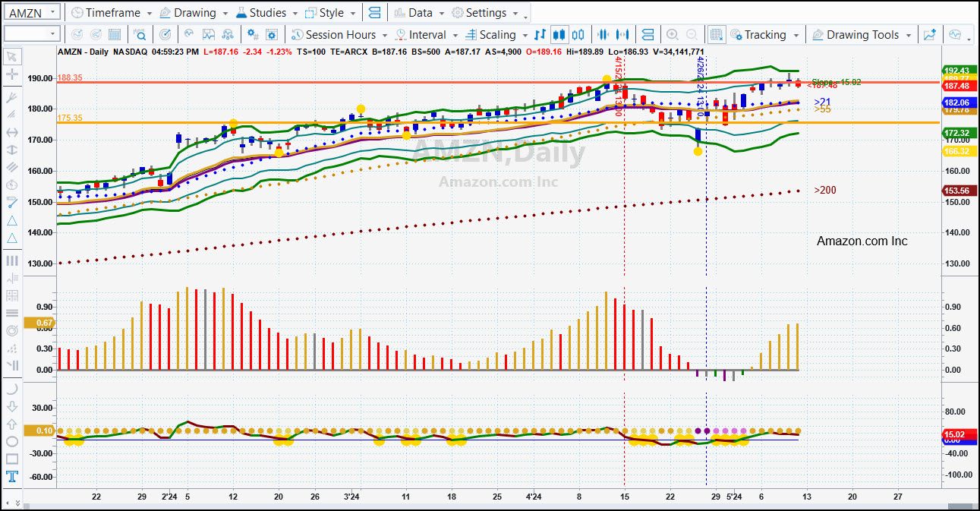Viewport: 980px width, 511px height.
Task: Choose the rectangle drawing tool
Action: [12, 459]
